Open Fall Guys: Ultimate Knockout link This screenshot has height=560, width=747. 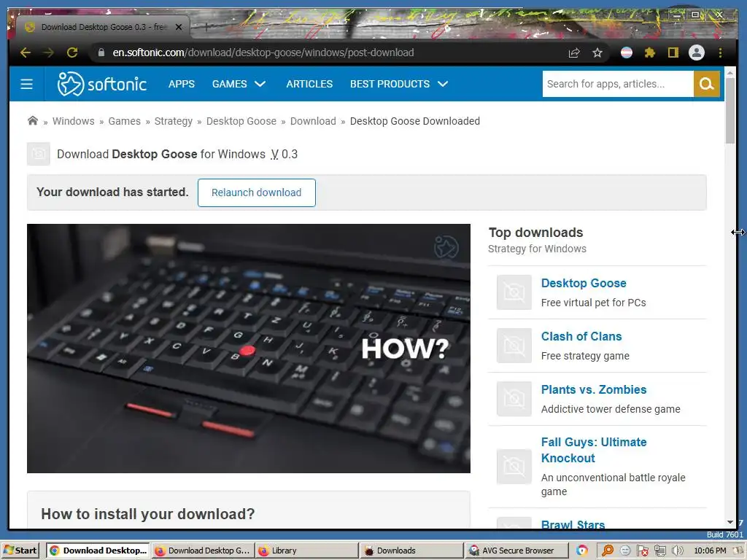click(x=594, y=450)
